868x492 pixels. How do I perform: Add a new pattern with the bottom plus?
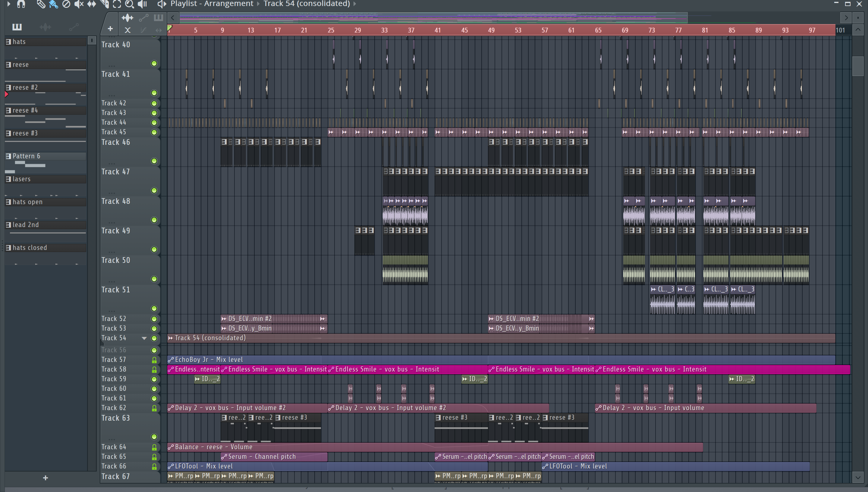click(45, 478)
